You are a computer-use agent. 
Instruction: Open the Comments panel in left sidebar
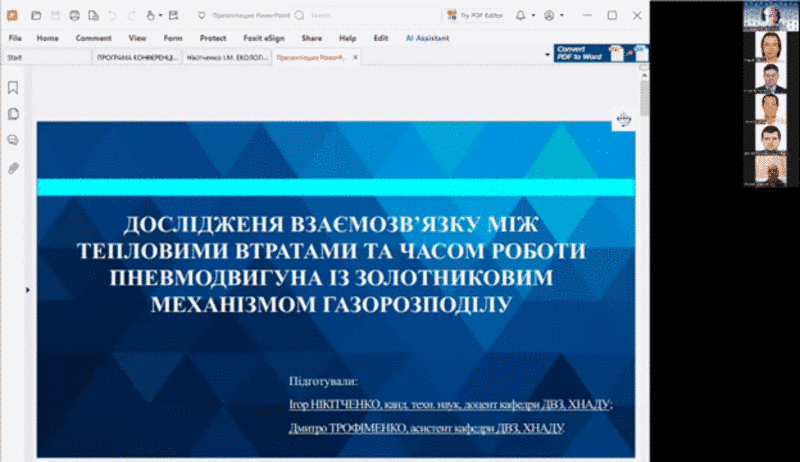13,141
